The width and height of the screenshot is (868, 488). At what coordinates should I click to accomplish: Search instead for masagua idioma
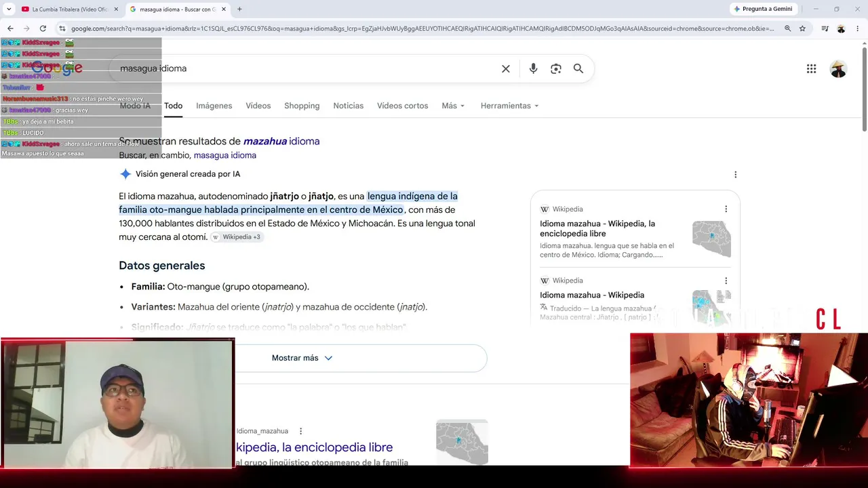tap(225, 155)
